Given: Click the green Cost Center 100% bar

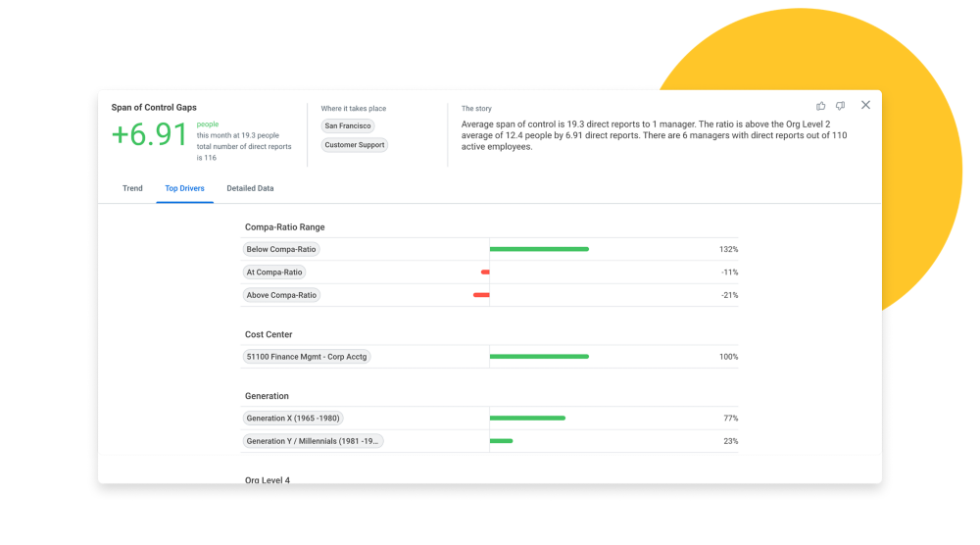Looking at the screenshot, I should tap(539, 357).
